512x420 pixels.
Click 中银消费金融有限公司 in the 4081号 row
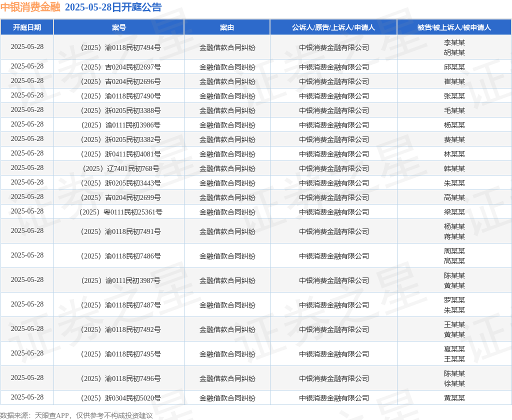333,154
